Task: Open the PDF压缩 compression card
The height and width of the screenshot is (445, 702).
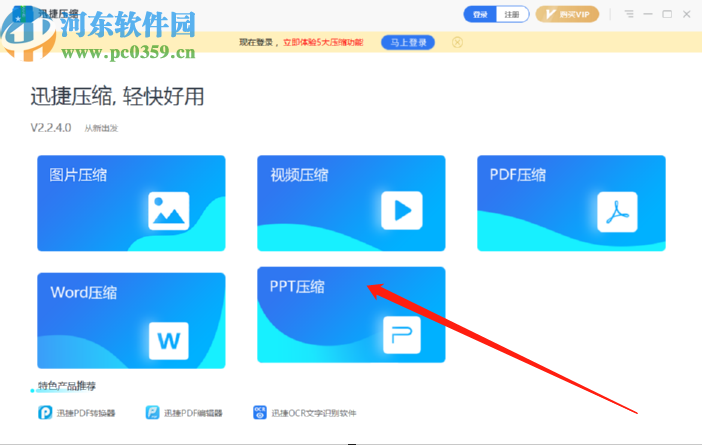Action: click(x=571, y=203)
